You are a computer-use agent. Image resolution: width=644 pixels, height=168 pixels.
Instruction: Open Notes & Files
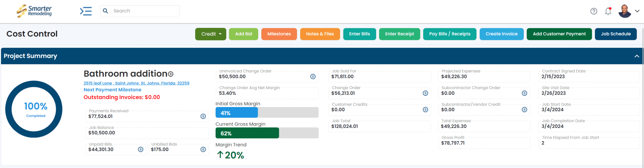[320, 34]
